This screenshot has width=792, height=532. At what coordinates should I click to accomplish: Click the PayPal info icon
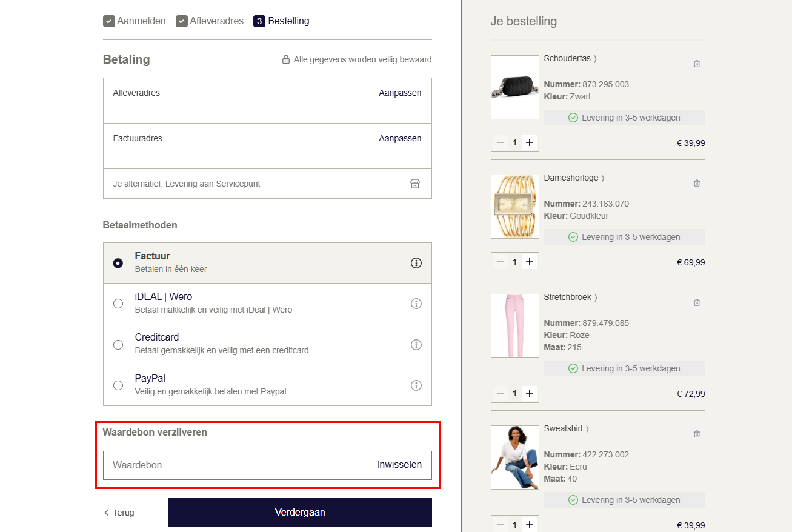416,385
